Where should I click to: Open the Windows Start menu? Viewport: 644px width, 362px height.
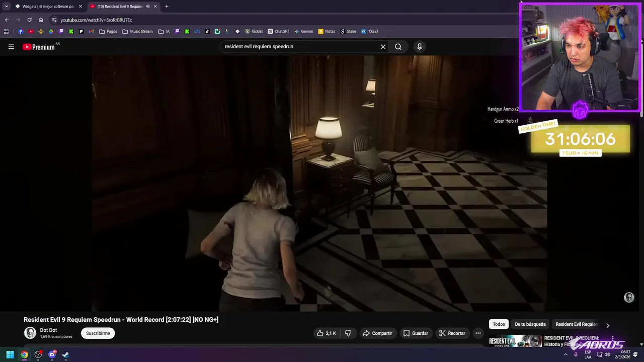coord(10,354)
